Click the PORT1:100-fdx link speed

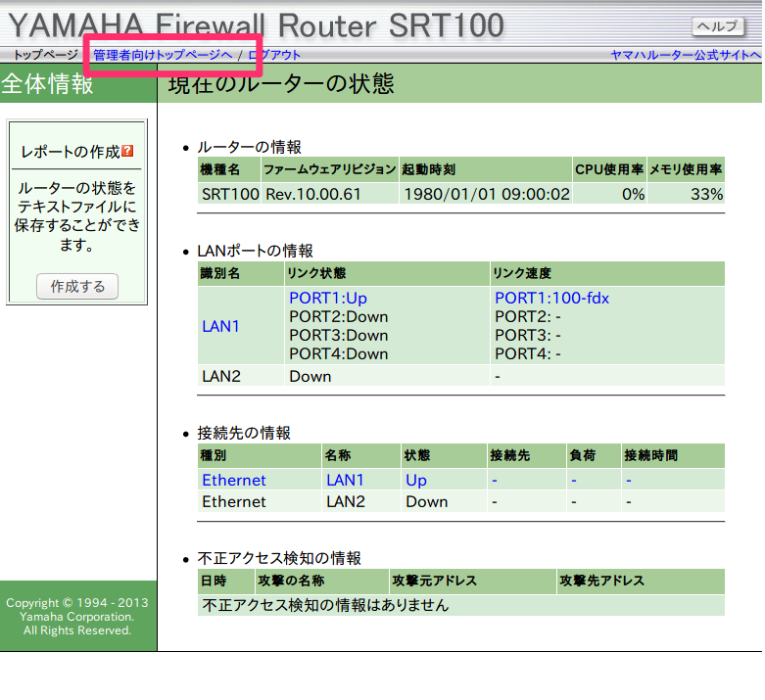(x=551, y=298)
